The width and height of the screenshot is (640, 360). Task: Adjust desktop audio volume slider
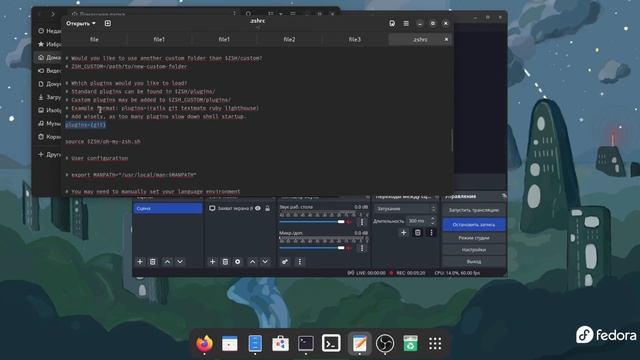[x=312, y=222]
